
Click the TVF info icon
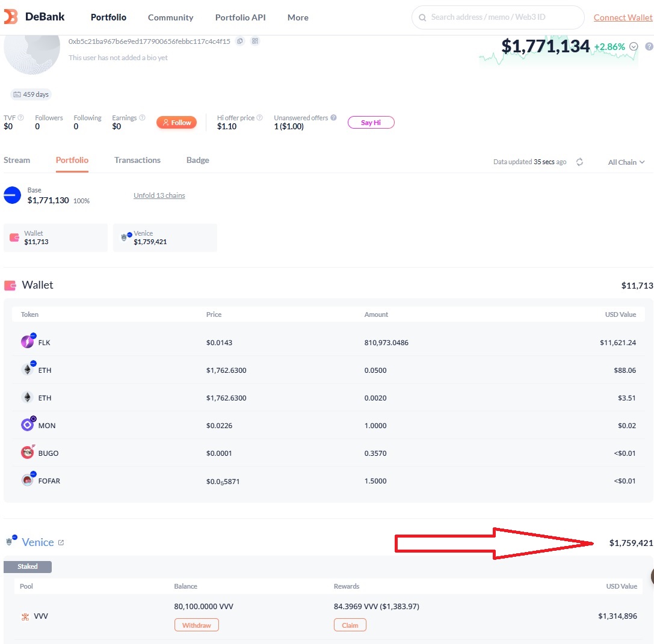tap(21, 117)
